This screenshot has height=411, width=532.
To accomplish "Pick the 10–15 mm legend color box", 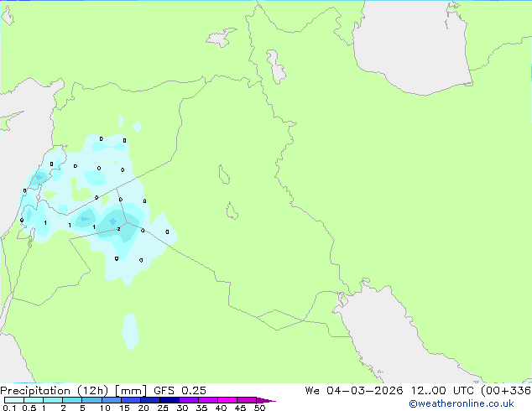I will coord(112,400).
